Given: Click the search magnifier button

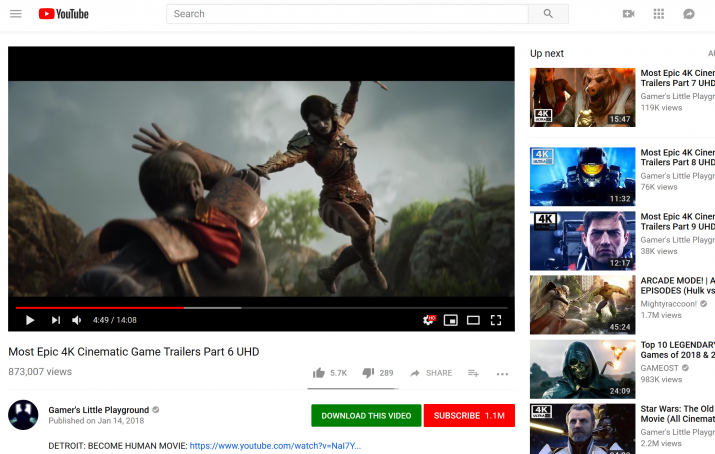Looking at the screenshot, I should (x=548, y=14).
